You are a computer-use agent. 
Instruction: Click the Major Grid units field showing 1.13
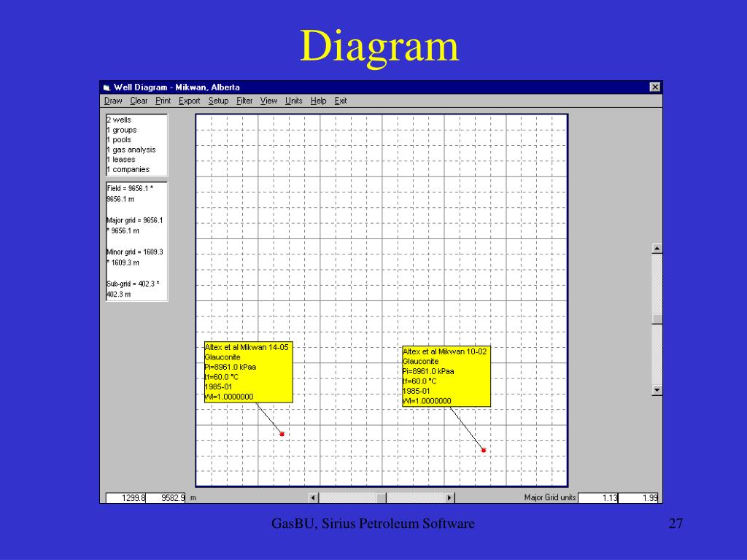tap(598, 498)
